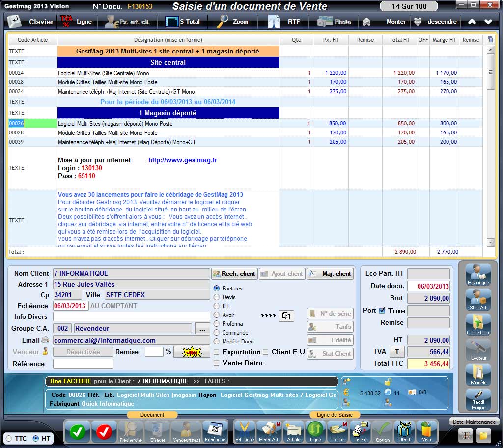Delete line with Eff. Ligne
Viewport: 503px width, 448px height.
(245, 432)
